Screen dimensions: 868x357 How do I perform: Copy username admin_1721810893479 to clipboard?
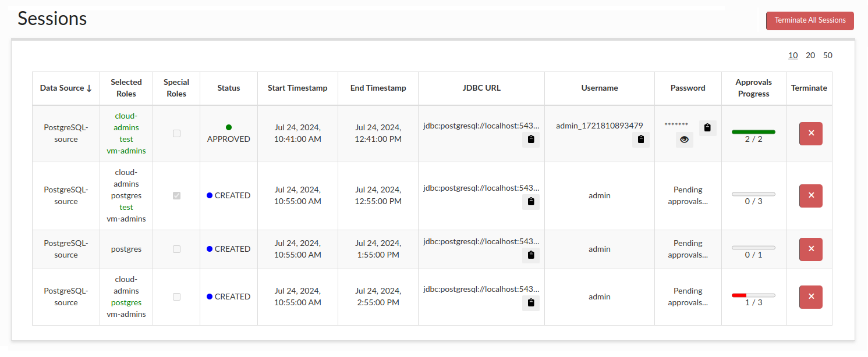click(640, 140)
